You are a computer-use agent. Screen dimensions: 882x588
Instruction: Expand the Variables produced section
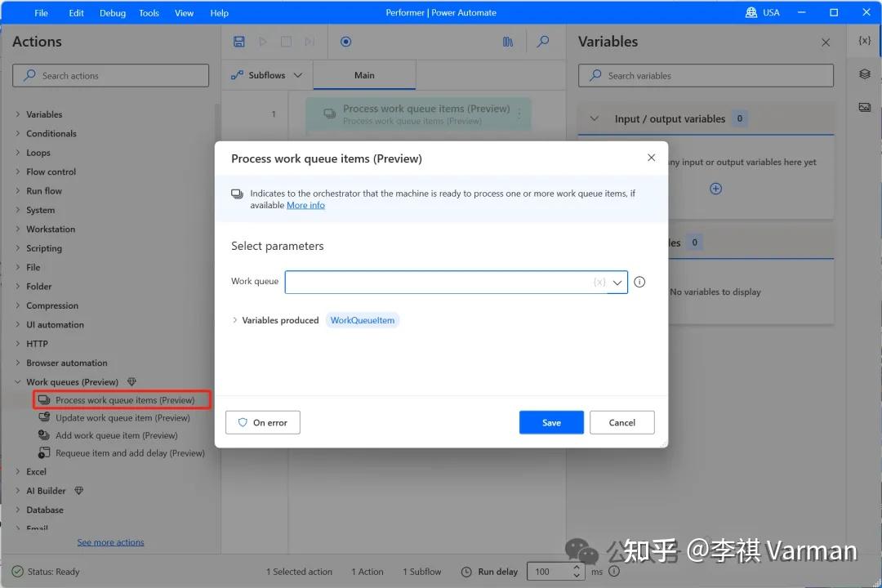click(x=235, y=320)
